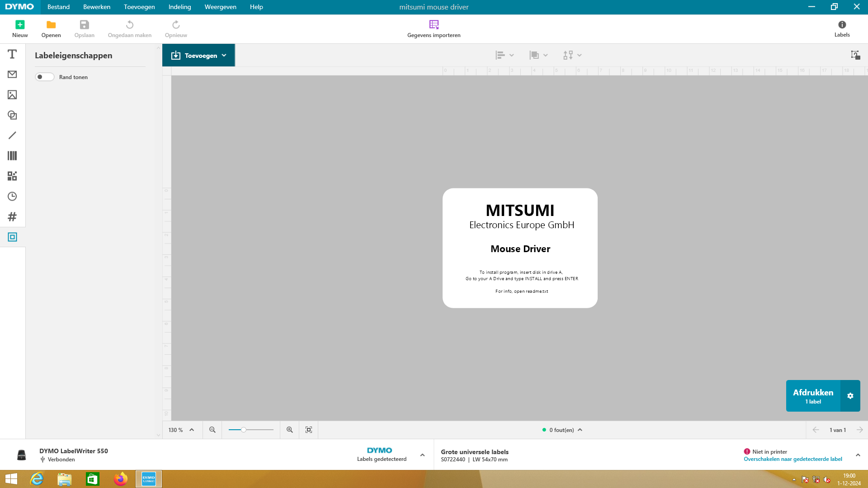The width and height of the screenshot is (868, 488).
Task: Open print settings gear beside Afdrukken
Action: coord(850,396)
